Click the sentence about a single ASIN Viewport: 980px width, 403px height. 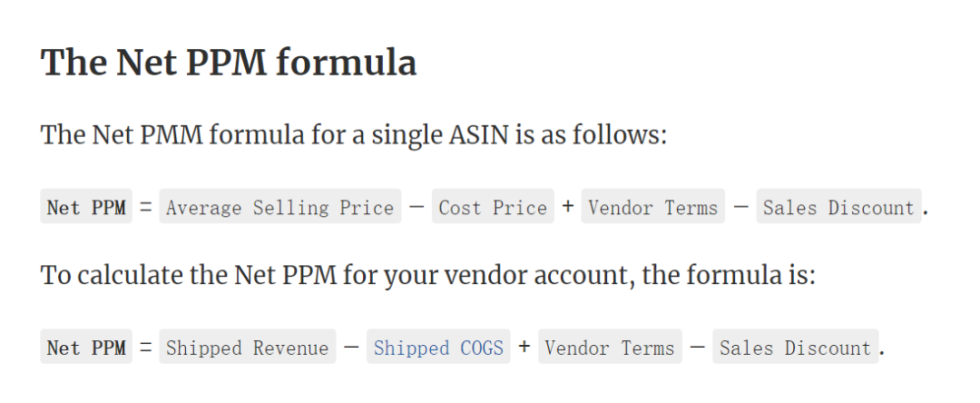coord(354,136)
